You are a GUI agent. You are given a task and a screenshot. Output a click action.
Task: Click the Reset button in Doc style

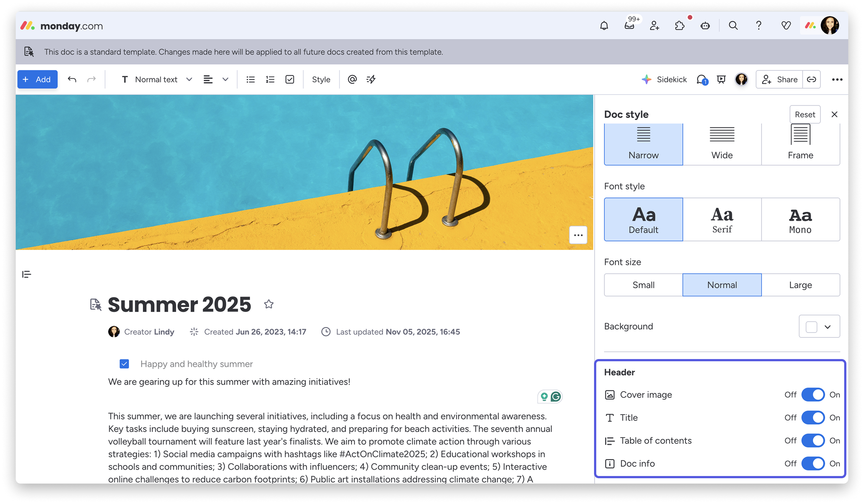pos(805,114)
